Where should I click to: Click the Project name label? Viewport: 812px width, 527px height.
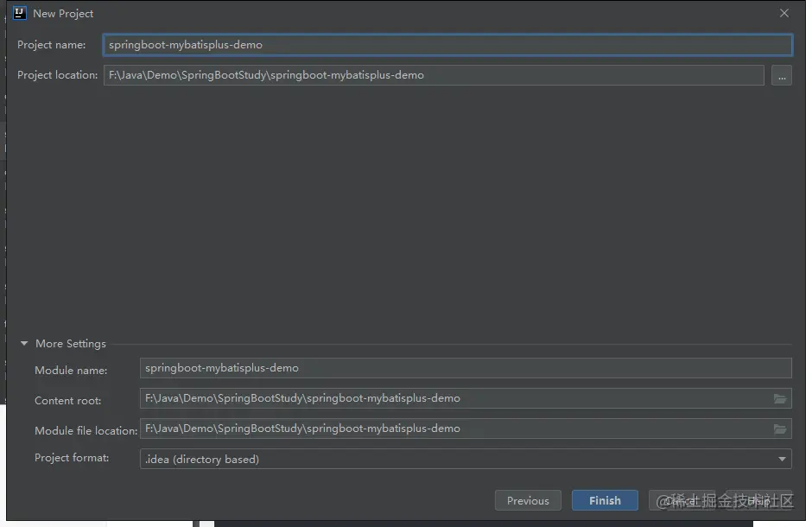51,45
